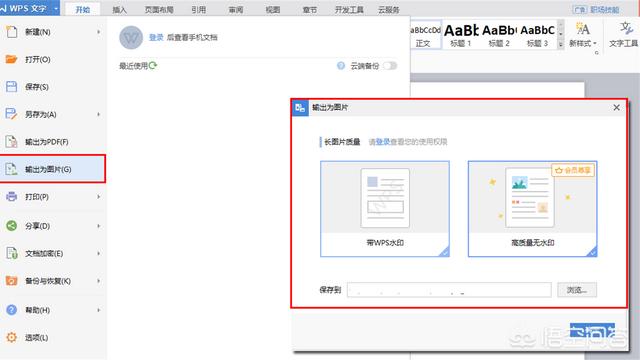Image resolution: width=640 pixels, height=360 pixels.
Task: Toggle the cloud backup switch
Action: point(389,66)
